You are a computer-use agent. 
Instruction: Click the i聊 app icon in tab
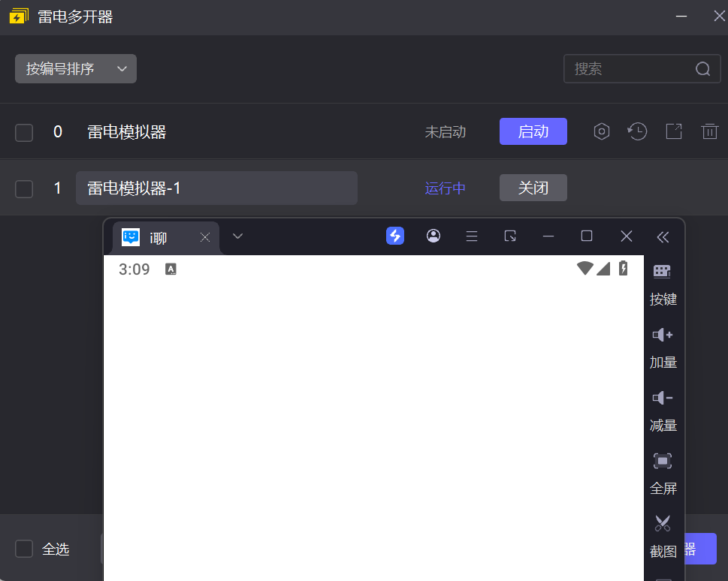click(x=131, y=237)
